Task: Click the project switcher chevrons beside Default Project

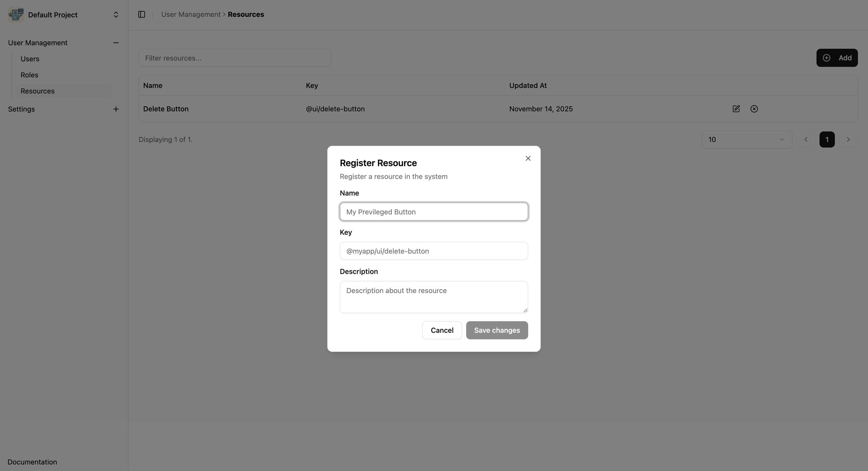Action: (116, 15)
